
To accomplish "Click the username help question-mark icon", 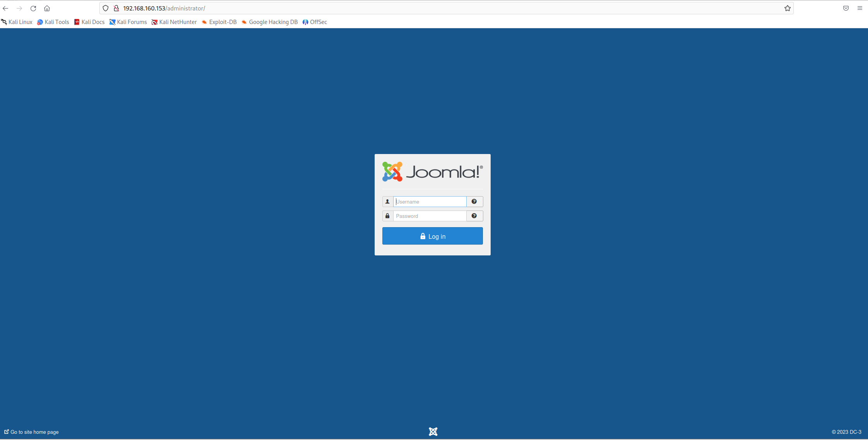I will (x=474, y=202).
